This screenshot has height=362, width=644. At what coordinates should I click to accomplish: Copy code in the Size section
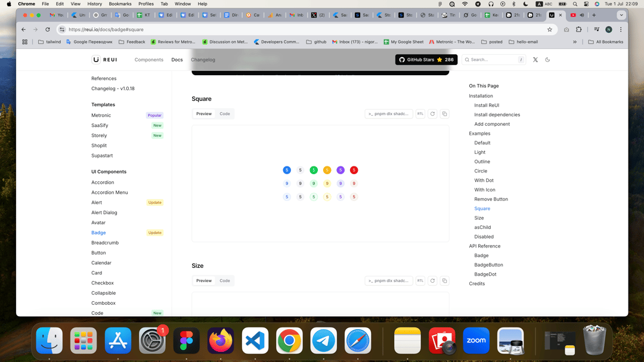click(444, 281)
